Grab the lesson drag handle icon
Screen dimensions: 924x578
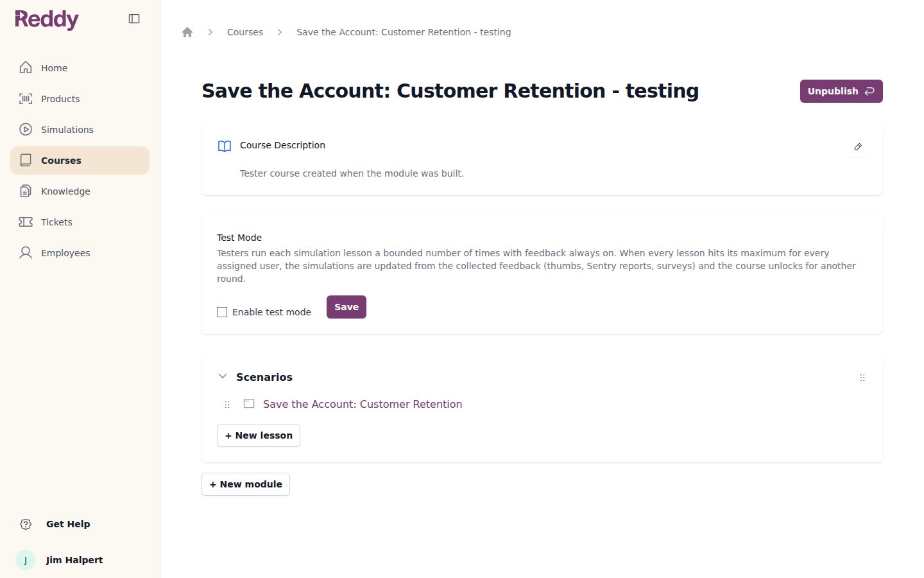point(227,405)
